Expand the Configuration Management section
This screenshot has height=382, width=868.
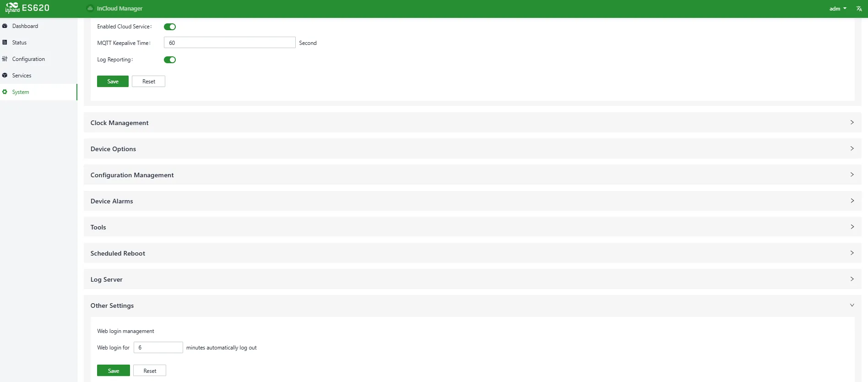coord(472,175)
